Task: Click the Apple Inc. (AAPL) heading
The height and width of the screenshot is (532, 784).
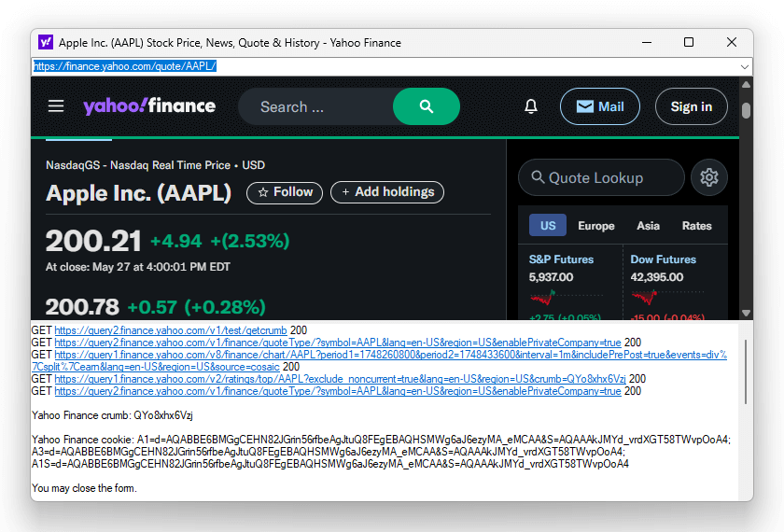Action: point(138,193)
